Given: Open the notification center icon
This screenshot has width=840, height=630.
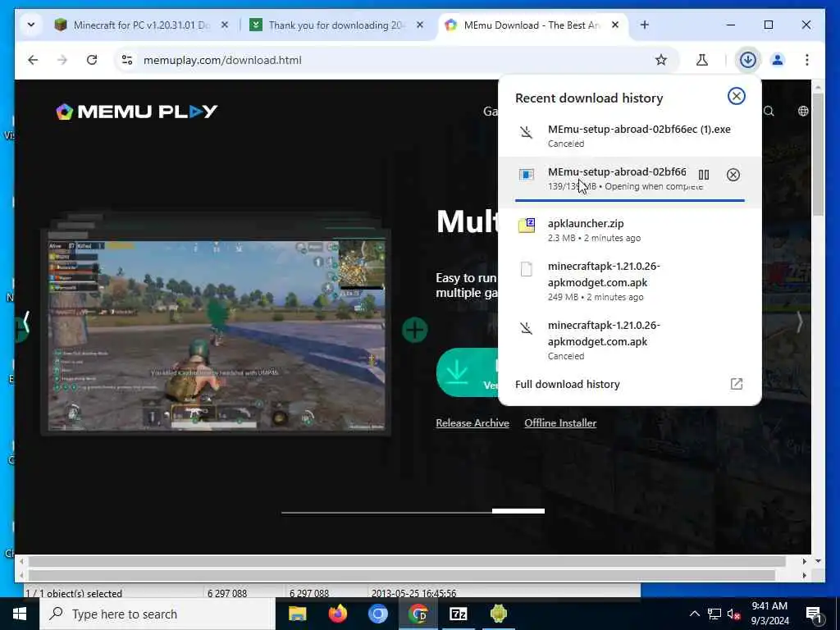Looking at the screenshot, I should coord(814,614).
